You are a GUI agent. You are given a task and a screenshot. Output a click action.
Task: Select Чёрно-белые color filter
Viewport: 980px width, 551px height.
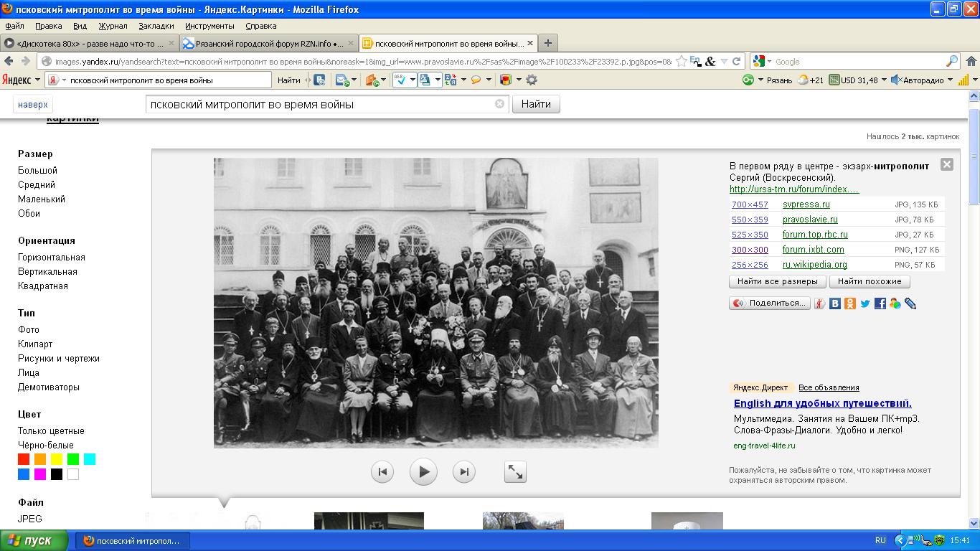coord(46,445)
